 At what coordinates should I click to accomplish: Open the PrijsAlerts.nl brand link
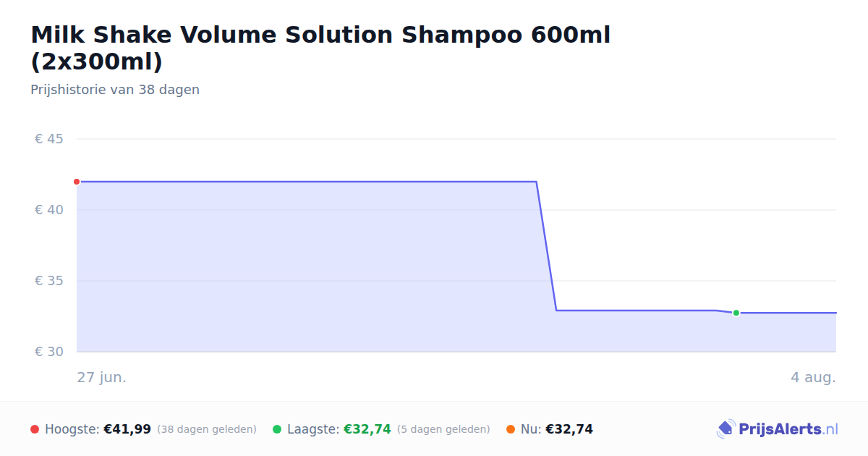tap(778, 429)
